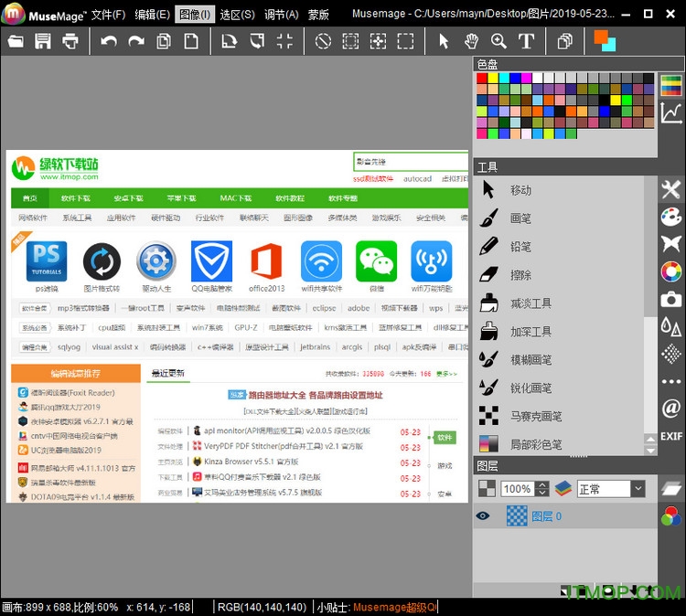
Task: Rotate the image with rotate icon
Action: (x=230, y=41)
